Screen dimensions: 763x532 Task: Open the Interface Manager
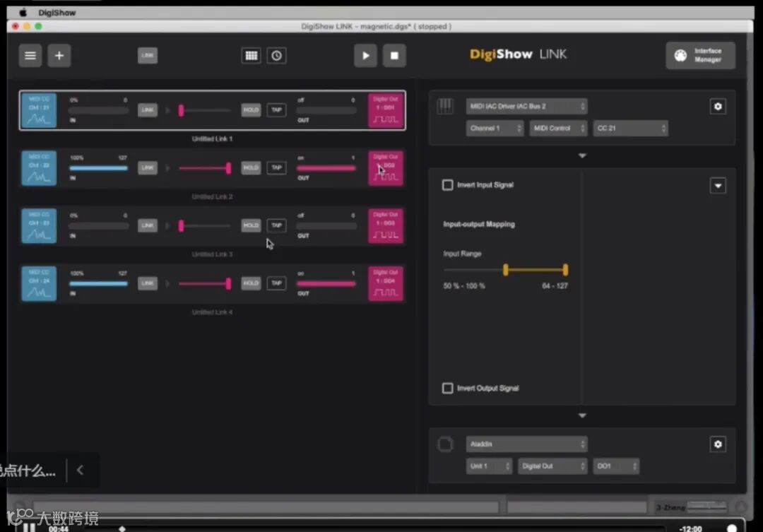700,56
